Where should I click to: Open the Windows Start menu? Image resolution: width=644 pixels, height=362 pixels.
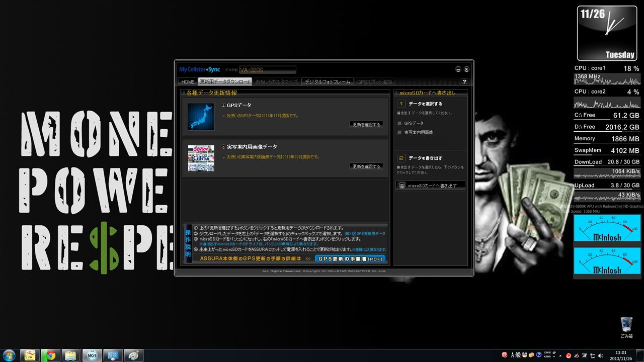(10, 355)
